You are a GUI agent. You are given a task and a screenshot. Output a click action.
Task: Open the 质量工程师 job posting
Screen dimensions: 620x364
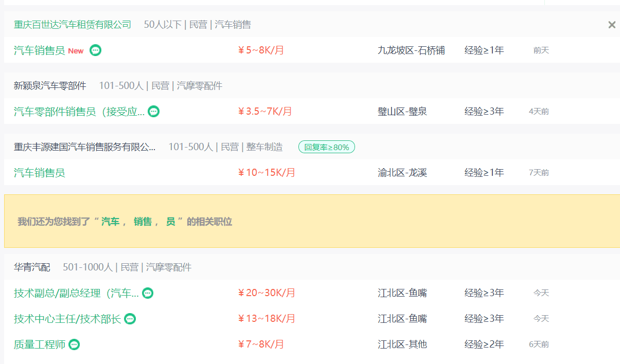40,344
